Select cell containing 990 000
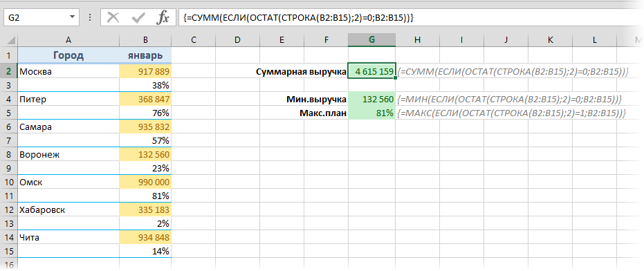The image size is (644, 271). coord(145,182)
